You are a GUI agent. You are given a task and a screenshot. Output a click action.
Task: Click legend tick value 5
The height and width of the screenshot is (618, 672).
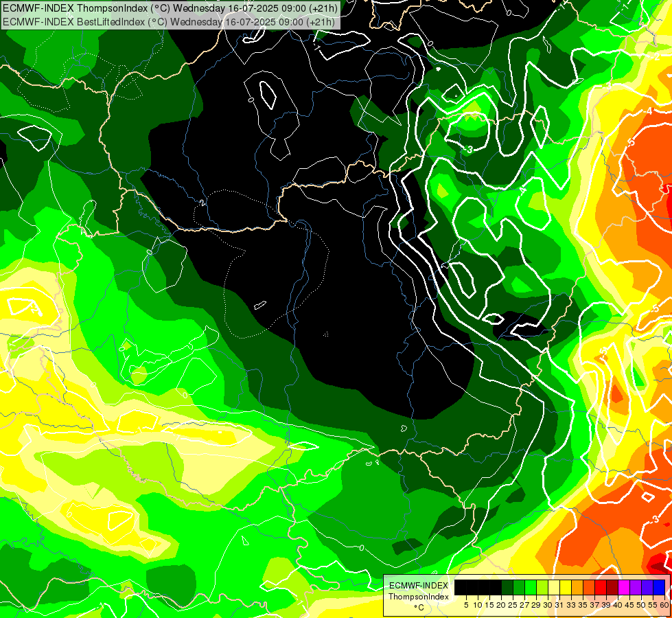coord(466,605)
